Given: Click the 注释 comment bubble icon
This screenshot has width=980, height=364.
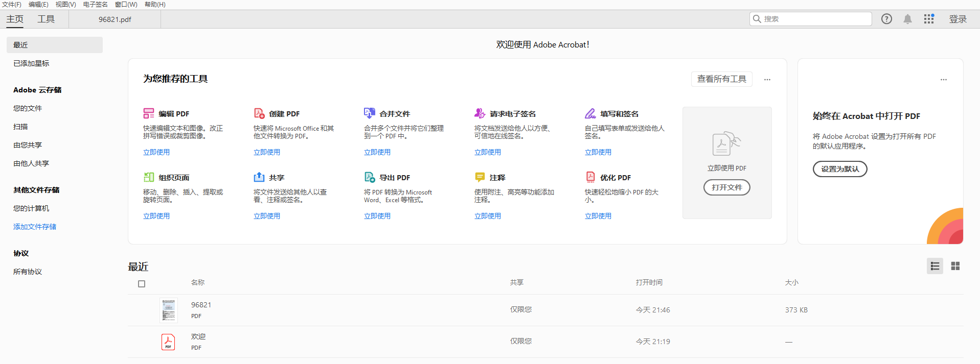Looking at the screenshot, I should click(480, 177).
